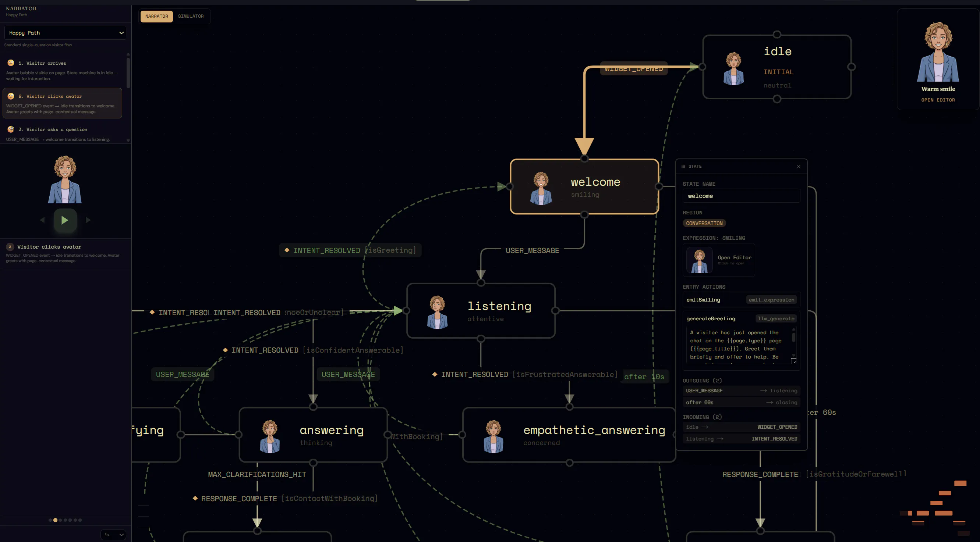This screenshot has height=542, width=980.
Task: Click RESPONSE_COMPLETE [isGratitudeOrFarewell] label
Action: click(x=814, y=474)
